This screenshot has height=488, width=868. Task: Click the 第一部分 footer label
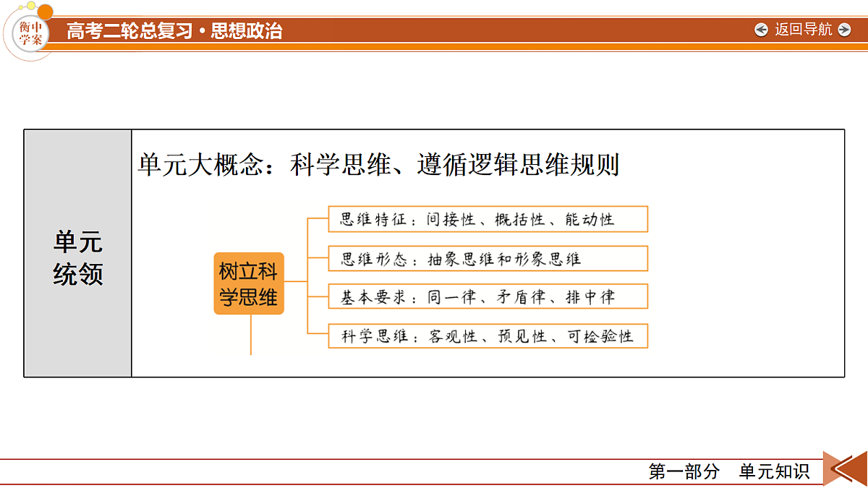point(684,472)
